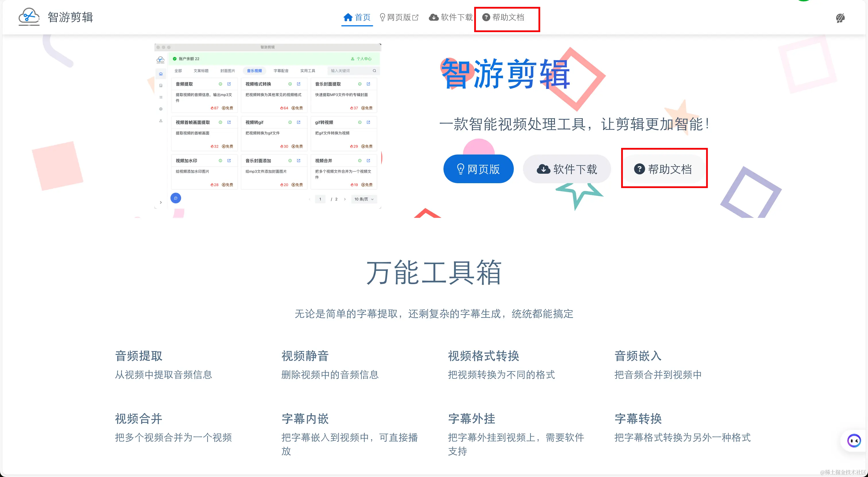Viewport: 868px width, 477px height.
Task: Open the 软件下载 nav menu item
Action: click(451, 17)
